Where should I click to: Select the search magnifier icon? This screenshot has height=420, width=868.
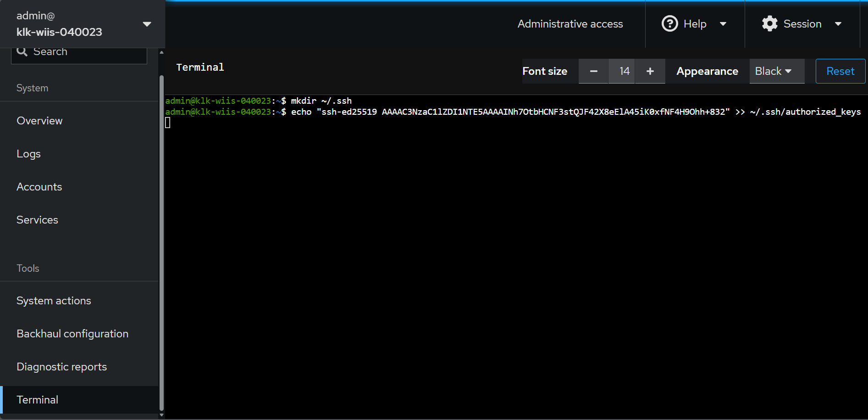(22, 51)
